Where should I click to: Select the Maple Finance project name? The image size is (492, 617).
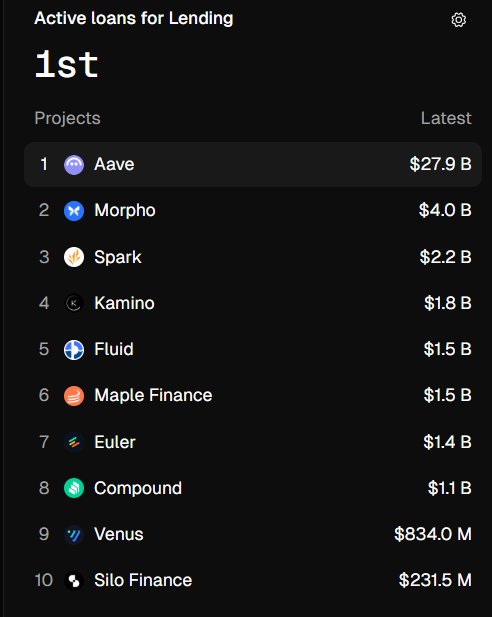pyautogui.click(x=153, y=395)
